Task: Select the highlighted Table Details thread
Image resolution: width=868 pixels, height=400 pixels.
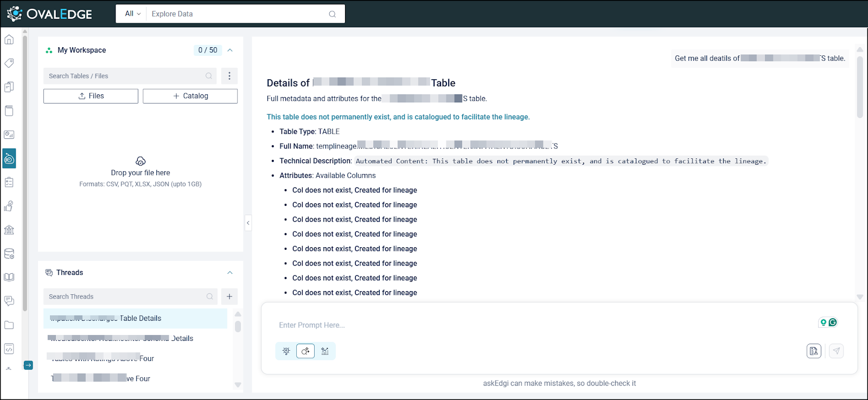Action: pos(135,319)
